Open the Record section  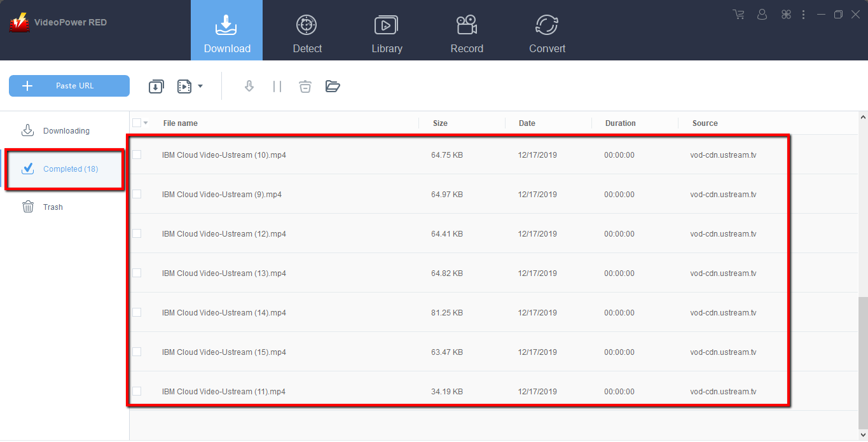pos(467,30)
